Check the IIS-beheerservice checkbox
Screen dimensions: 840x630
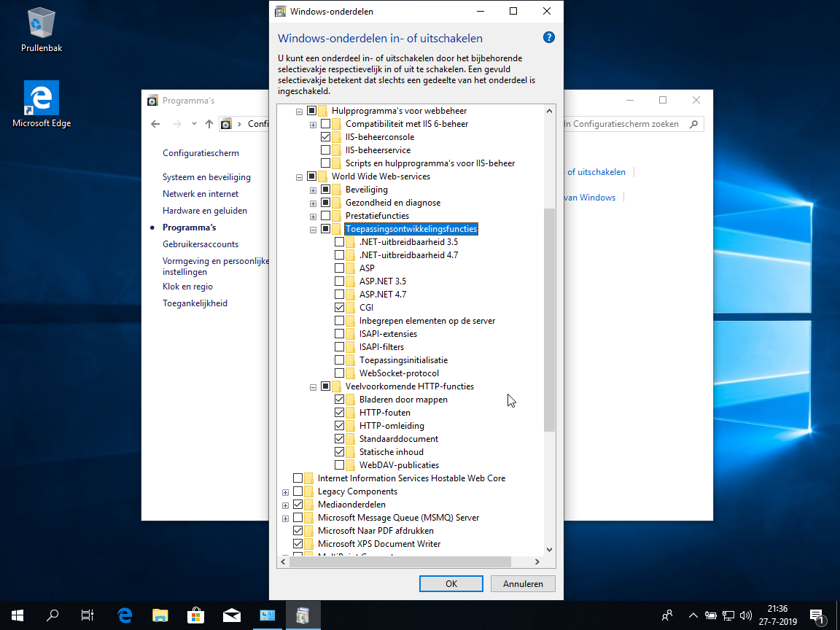pyautogui.click(x=325, y=150)
